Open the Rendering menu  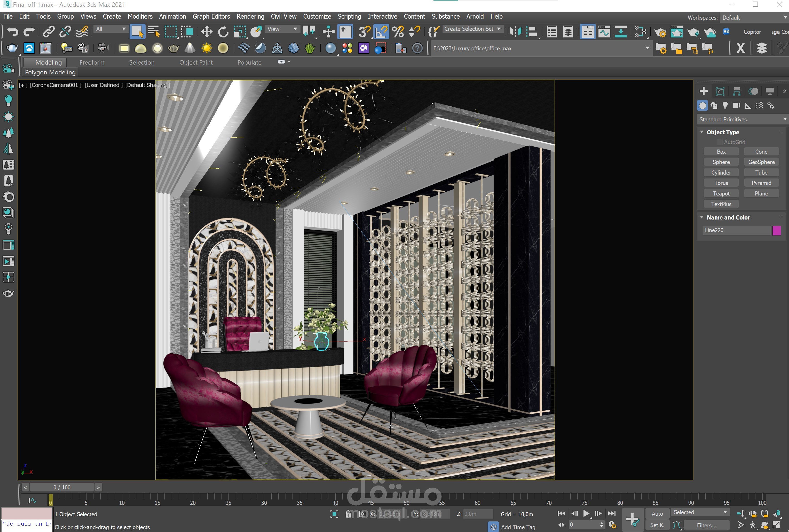pyautogui.click(x=250, y=16)
